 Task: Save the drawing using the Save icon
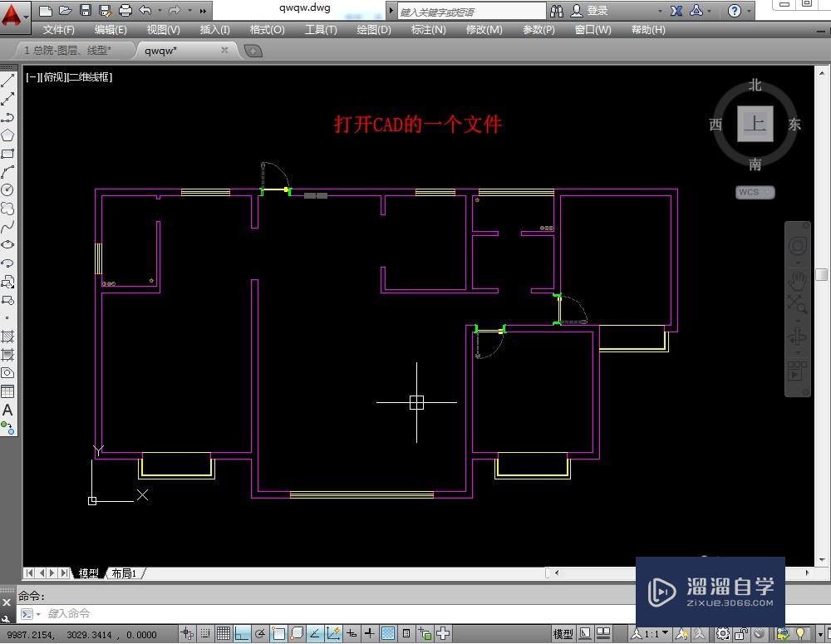pos(86,10)
